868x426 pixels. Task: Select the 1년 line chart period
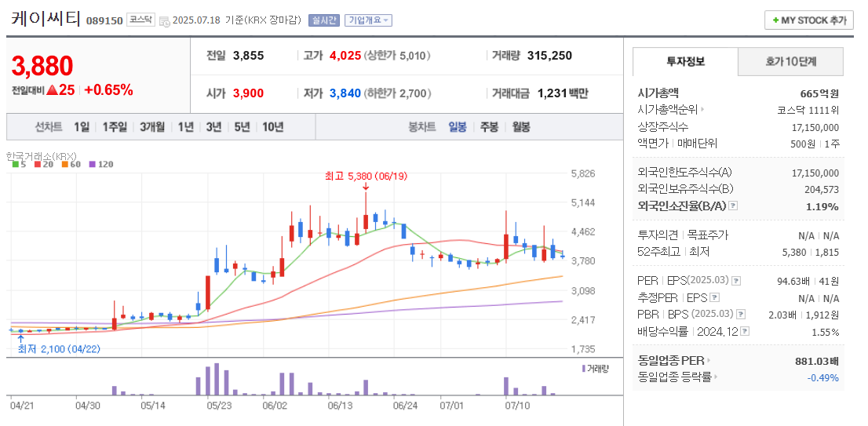tap(186, 126)
